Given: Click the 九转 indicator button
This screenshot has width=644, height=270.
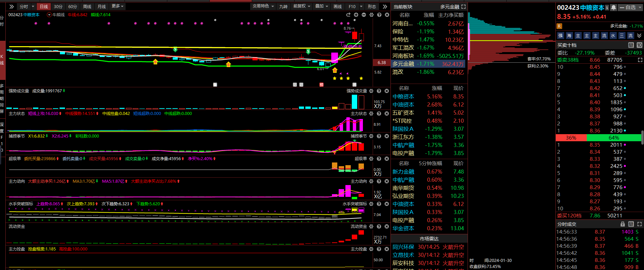Looking at the screenshot, I should click(283, 6).
